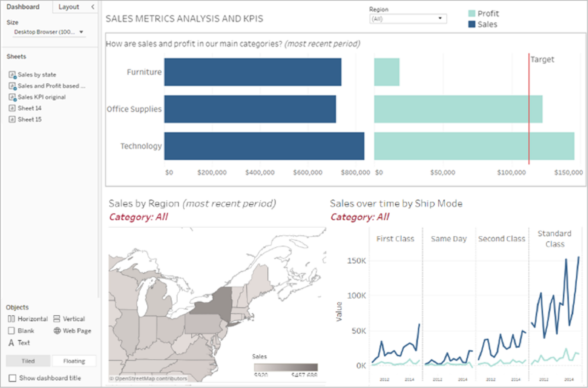This screenshot has width=588, height=388.
Task: Click the Sheet 15 worksheet icon
Action: (x=12, y=119)
